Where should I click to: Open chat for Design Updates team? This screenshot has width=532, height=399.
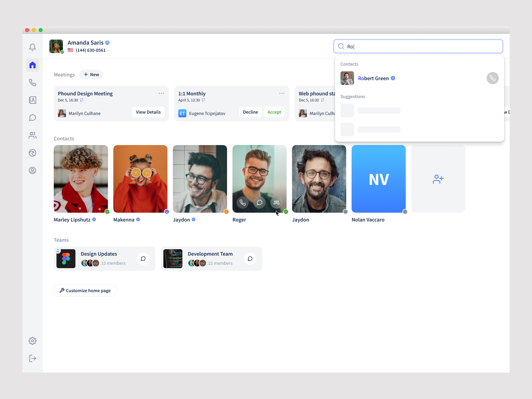pyautogui.click(x=143, y=259)
